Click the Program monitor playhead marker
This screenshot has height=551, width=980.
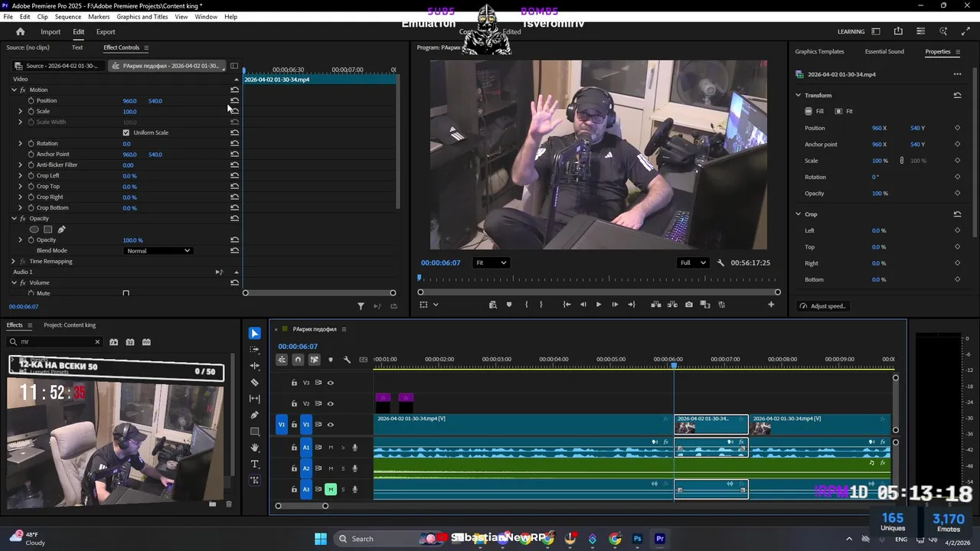click(420, 279)
